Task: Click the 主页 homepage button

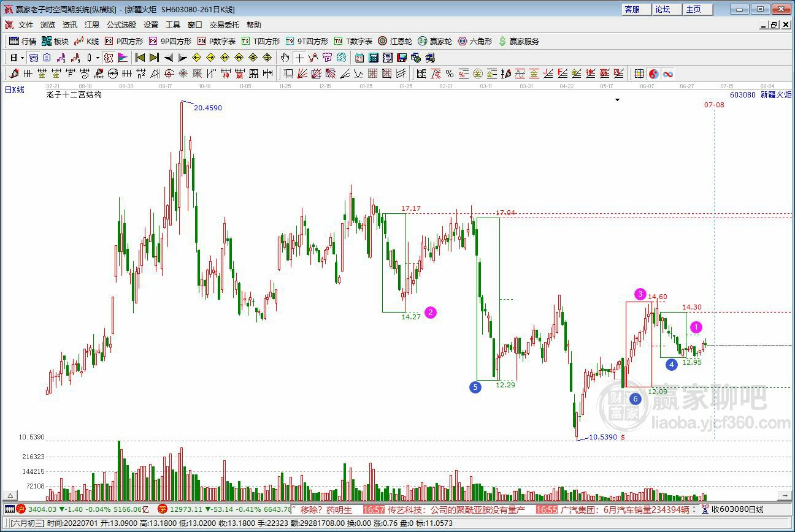Action: [698, 9]
